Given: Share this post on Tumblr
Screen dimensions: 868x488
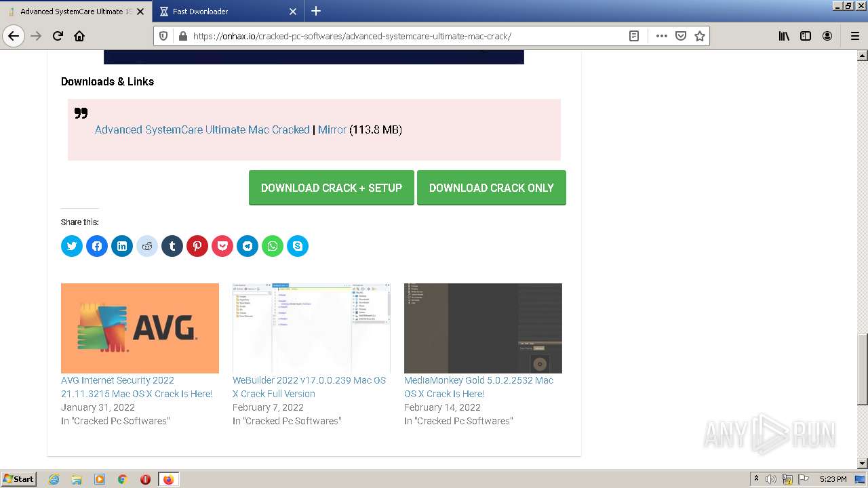Looking at the screenshot, I should tap(172, 246).
